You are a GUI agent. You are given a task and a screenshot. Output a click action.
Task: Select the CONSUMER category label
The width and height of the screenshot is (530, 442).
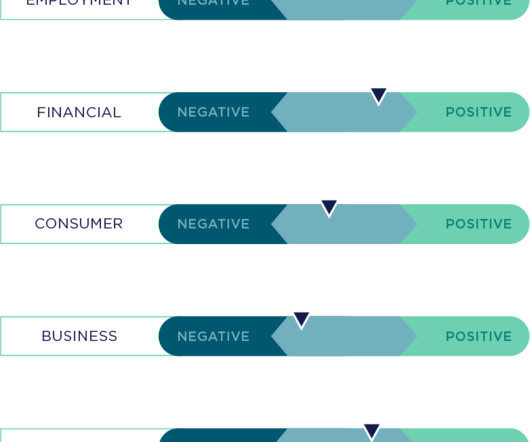click(x=79, y=224)
